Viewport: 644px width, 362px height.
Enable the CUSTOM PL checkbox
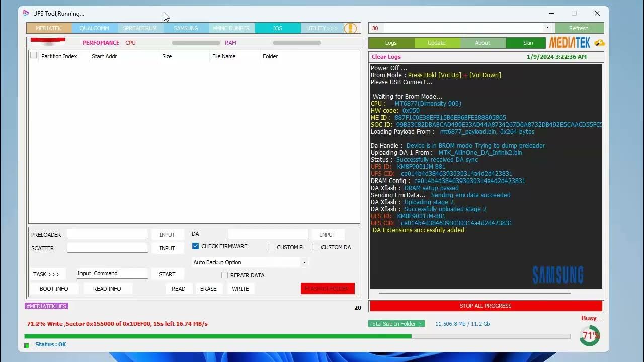pyautogui.click(x=271, y=247)
